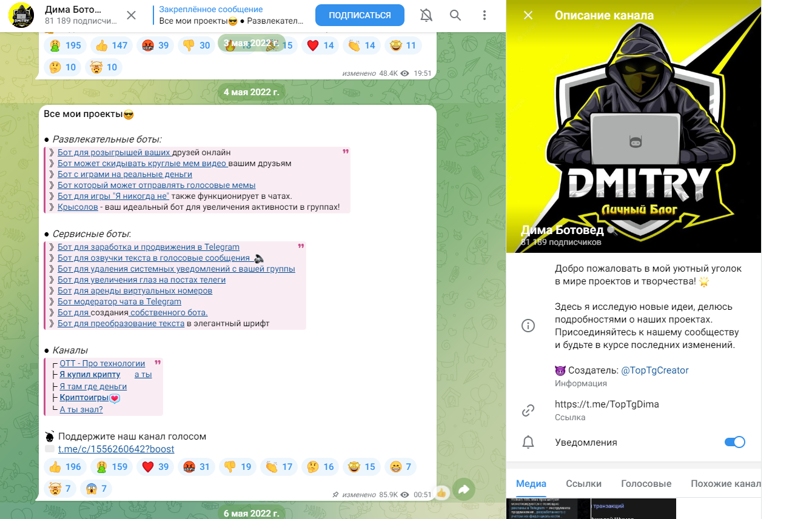Open link Бот для преобразование текста
Image resolution: width=812 pixels, height=519 pixels.
tap(121, 323)
